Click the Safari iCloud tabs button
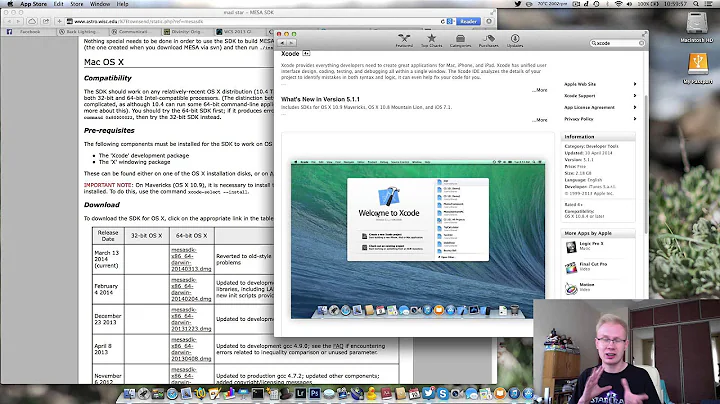The image size is (720, 404). (x=32, y=21)
